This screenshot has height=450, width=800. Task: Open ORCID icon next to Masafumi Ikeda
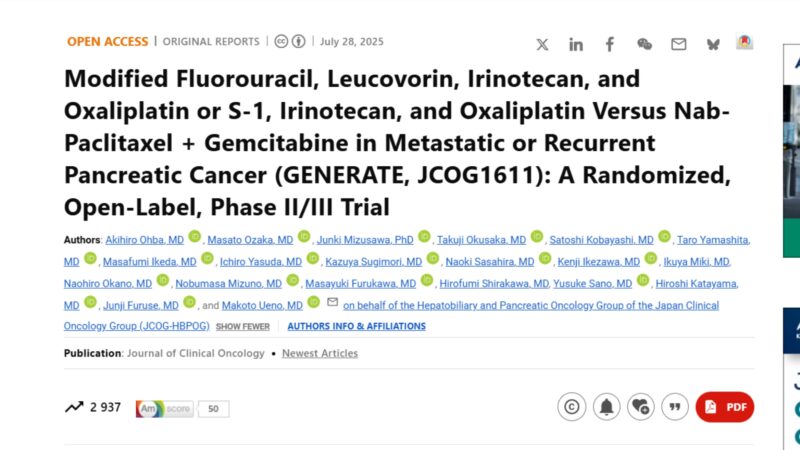tap(207, 258)
